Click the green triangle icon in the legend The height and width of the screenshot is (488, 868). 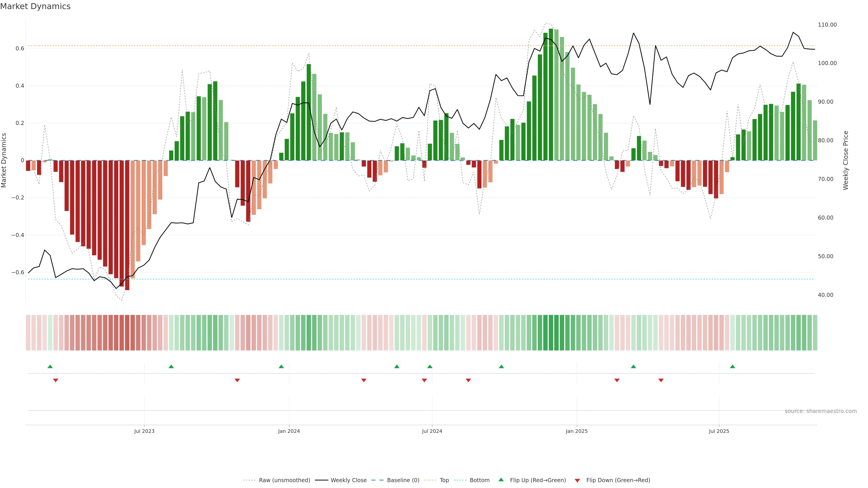click(501, 480)
